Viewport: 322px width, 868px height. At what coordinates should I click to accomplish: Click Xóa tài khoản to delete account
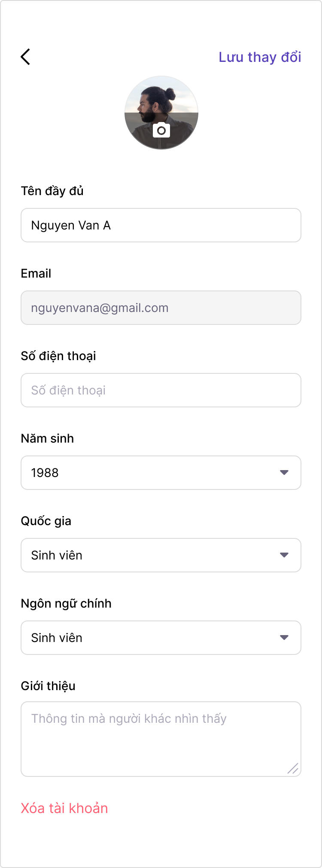[x=64, y=808]
